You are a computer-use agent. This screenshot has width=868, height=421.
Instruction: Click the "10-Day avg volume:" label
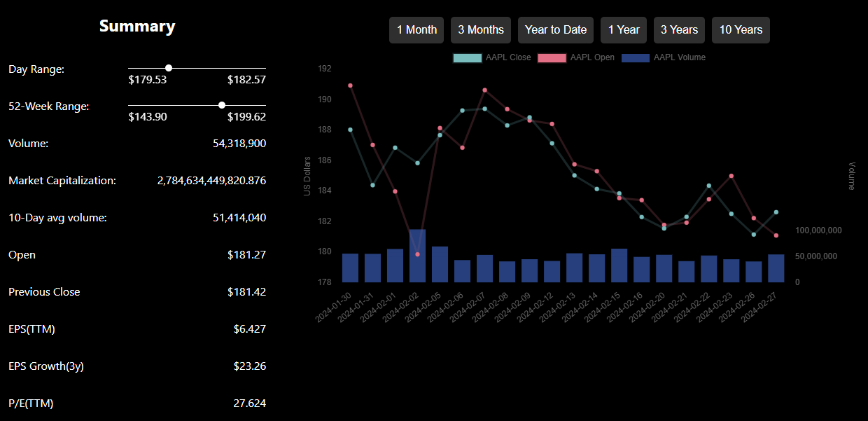57,218
